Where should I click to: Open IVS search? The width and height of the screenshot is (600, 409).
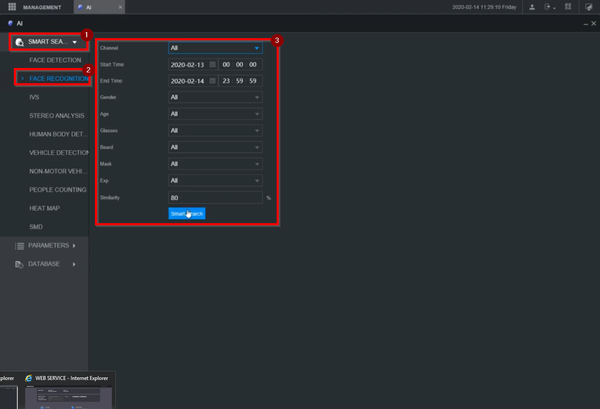(x=34, y=97)
